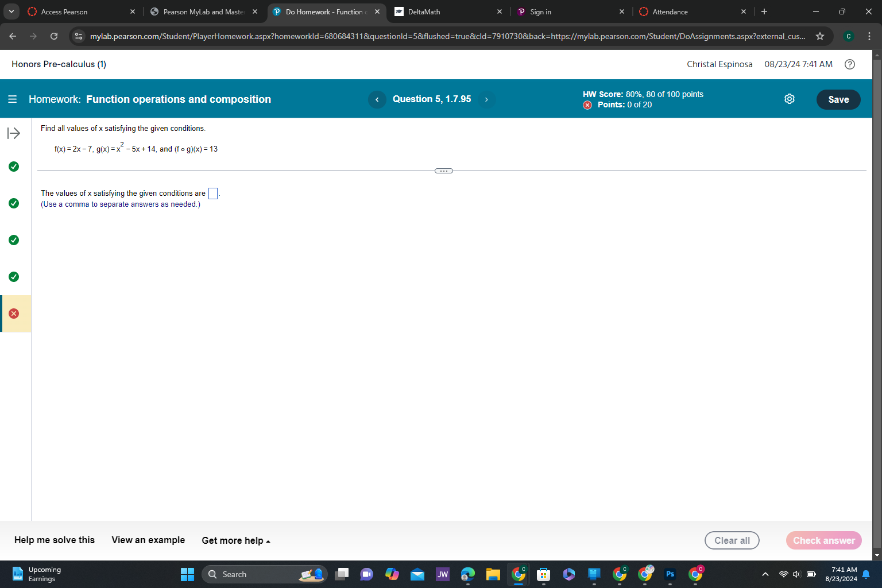
Task: Click the page scrollbar down arrow
Action: [x=876, y=555]
